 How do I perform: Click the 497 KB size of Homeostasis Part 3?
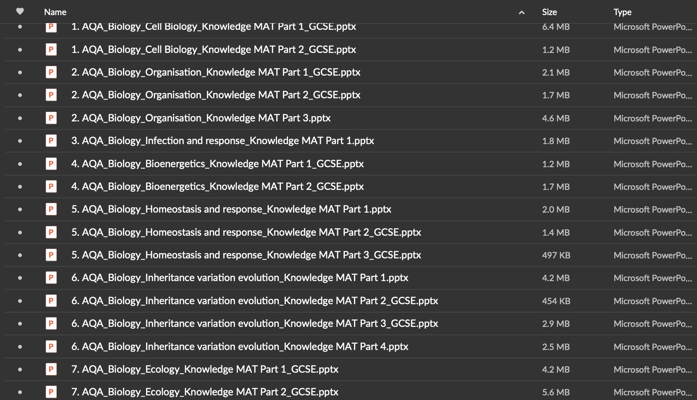click(556, 255)
